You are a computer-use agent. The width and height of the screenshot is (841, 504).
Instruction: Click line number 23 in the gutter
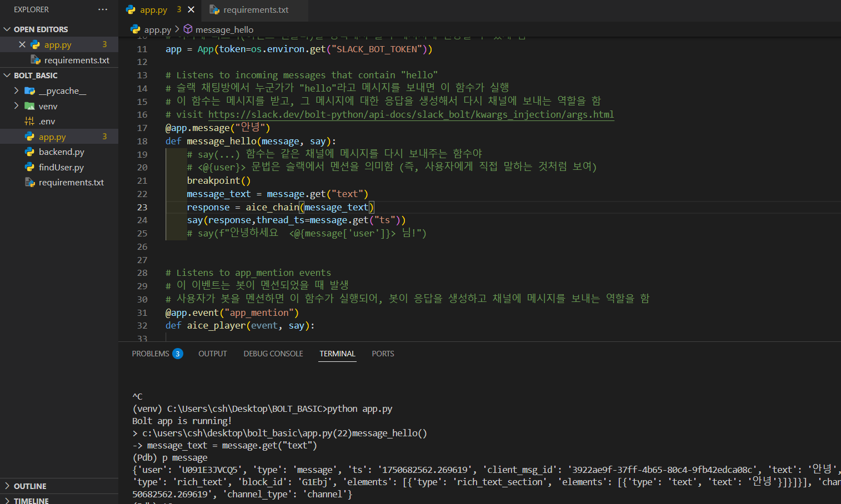(142, 207)
